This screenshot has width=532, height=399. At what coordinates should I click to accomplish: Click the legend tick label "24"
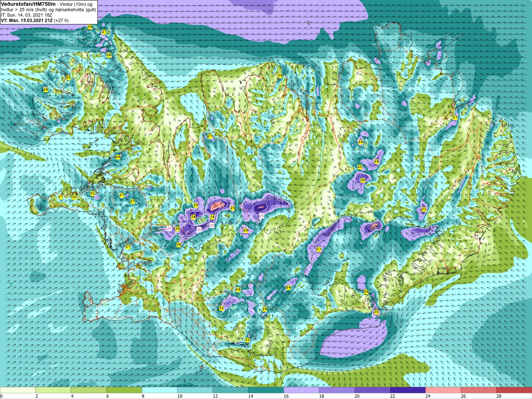[x=428, y=396]
